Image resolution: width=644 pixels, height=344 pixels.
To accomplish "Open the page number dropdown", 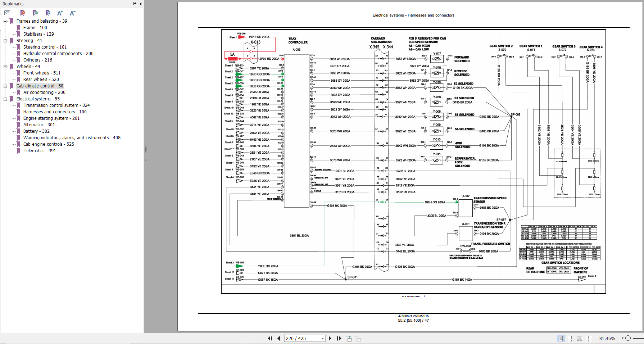I will (323, 338).
